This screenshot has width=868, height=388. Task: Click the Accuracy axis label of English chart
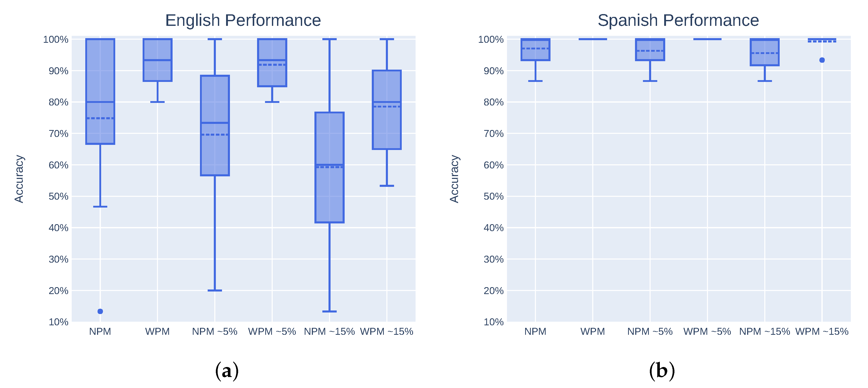[19, 179]
